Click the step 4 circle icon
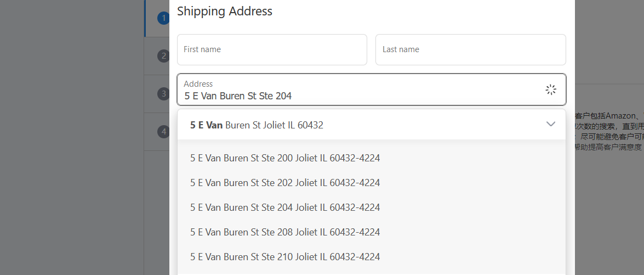The image size is (644, 275). click(x=163, y=132)
